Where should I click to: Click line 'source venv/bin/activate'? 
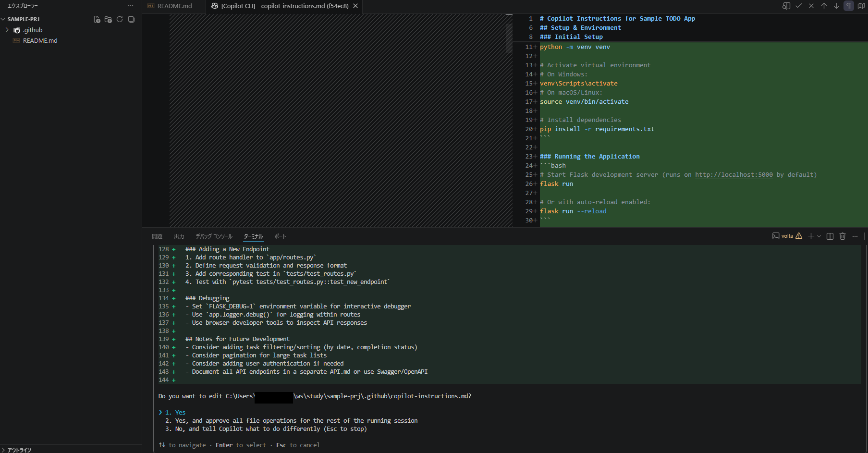(584, 102)
